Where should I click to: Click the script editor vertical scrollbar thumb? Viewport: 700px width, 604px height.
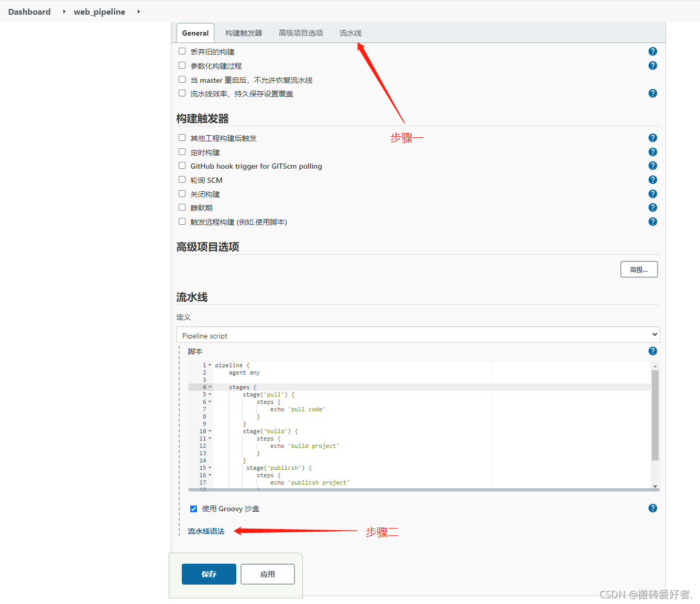pos(655,415)
